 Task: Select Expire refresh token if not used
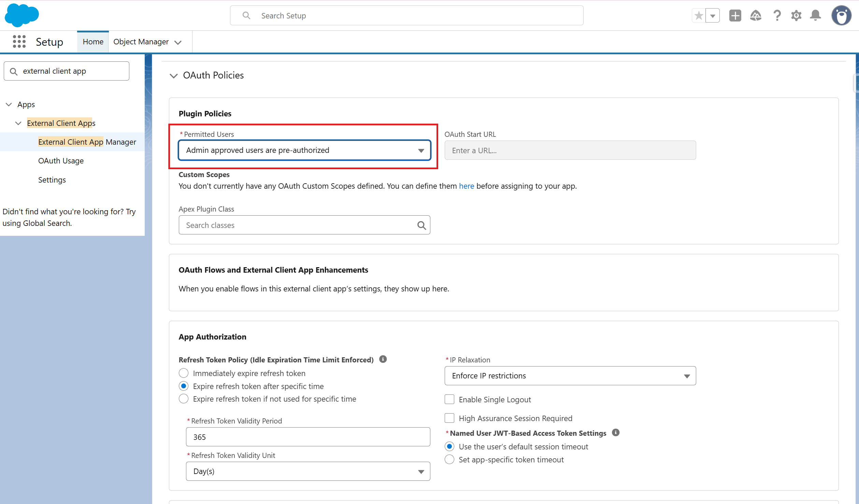tap(184, 399)
